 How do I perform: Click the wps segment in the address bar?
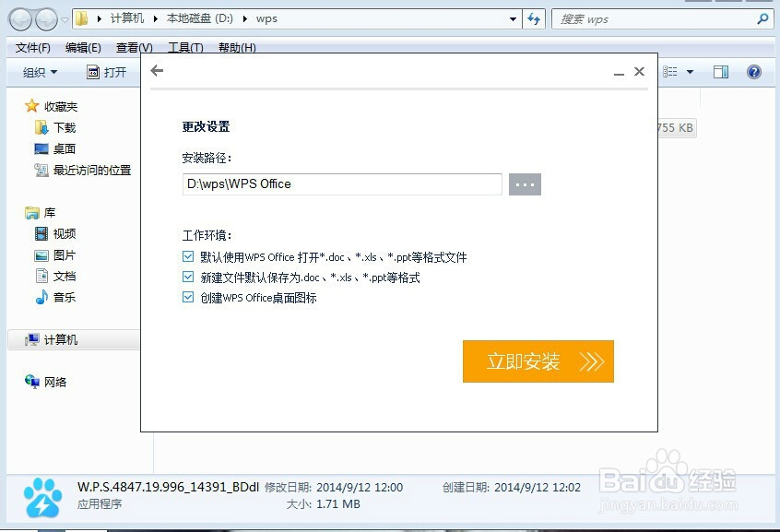tap(266, 19)
